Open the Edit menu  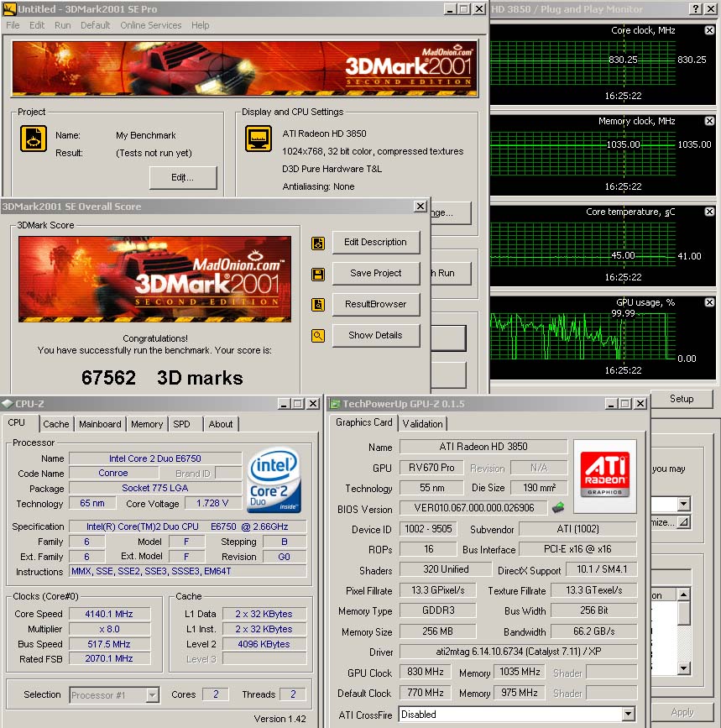[37, 25]
